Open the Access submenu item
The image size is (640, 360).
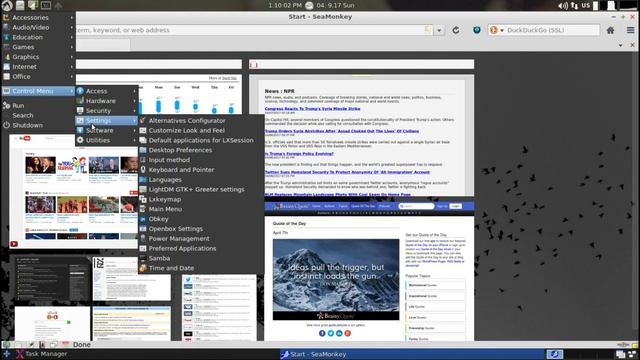(107, 91)
